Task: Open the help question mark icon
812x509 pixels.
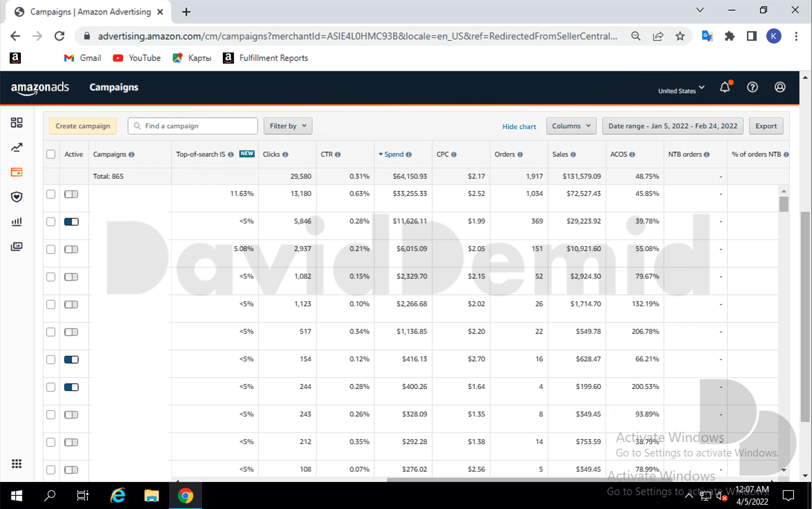Action: pos(752,87)
